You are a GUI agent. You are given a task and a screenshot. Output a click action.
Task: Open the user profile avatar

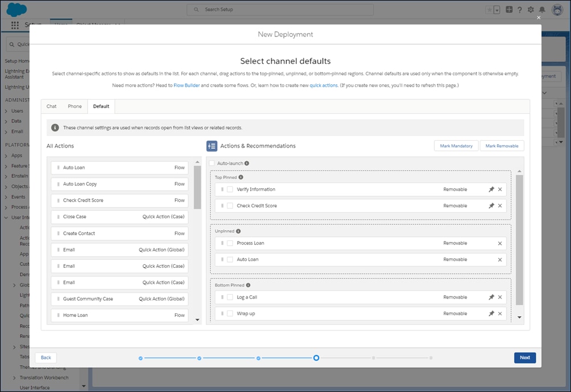[557, 10]
